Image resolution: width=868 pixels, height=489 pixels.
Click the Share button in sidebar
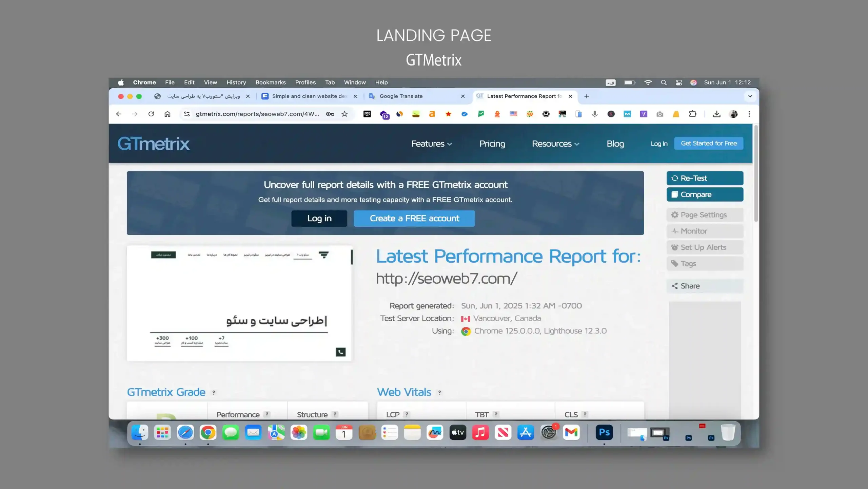(705, 286)
